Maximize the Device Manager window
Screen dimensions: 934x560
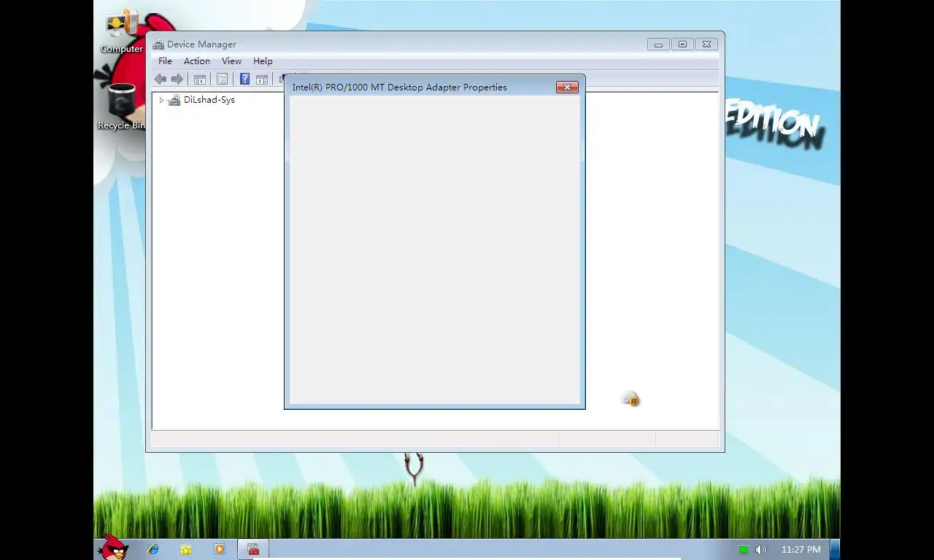click(682, 44)
